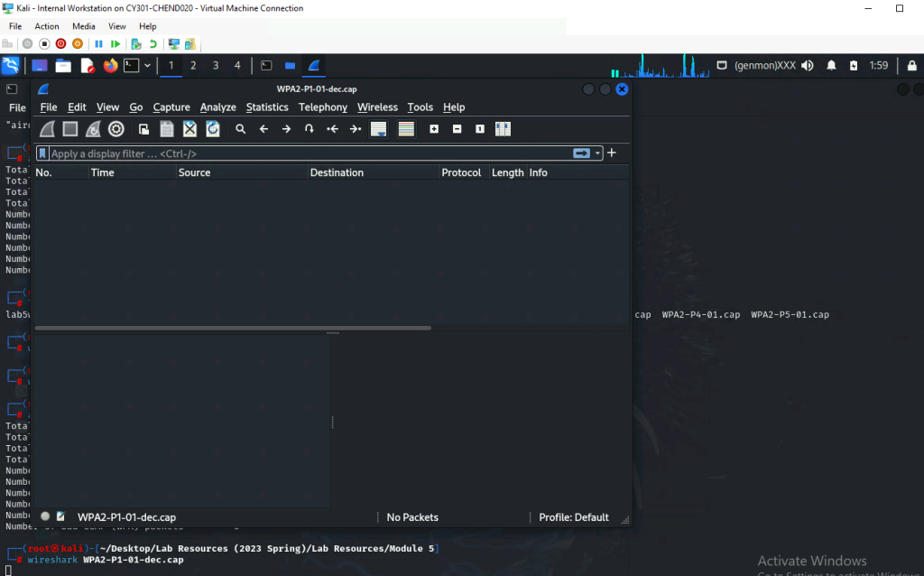
Task: Close the capture file via toolbar icon
Action: [x=189, y=129]
